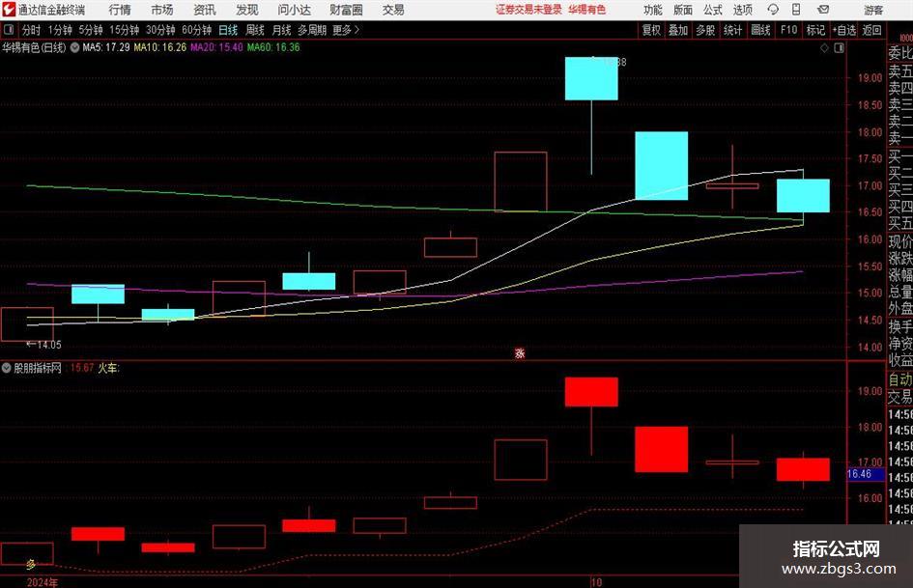Select the 日线 daily chart tab
The height and width of the screenshot is (588, 913).
point(228,30)
